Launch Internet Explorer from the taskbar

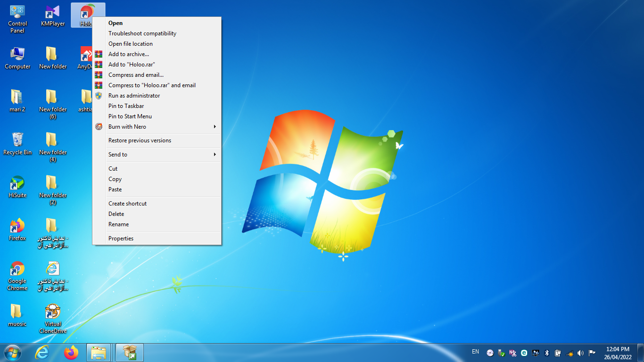(x=42, y=353)
